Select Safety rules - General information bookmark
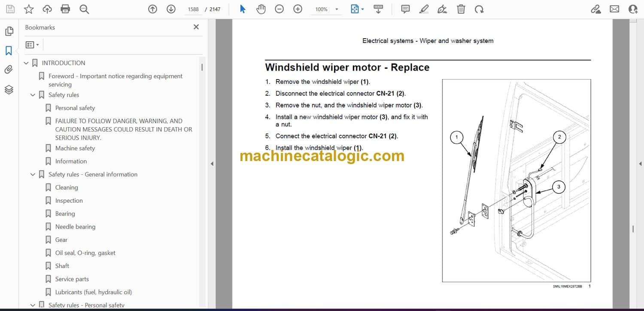644x311 pixels. click(93, 174)
